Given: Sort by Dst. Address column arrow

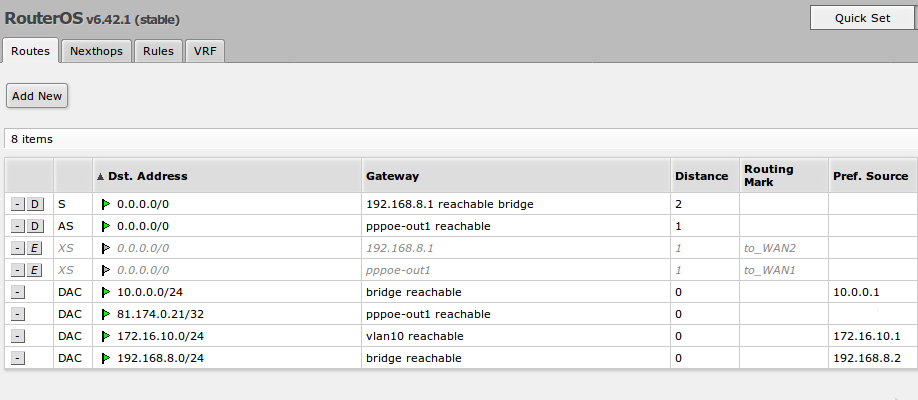Looking at the screenshot, I should pyautogui.click(x=100, y=176).
